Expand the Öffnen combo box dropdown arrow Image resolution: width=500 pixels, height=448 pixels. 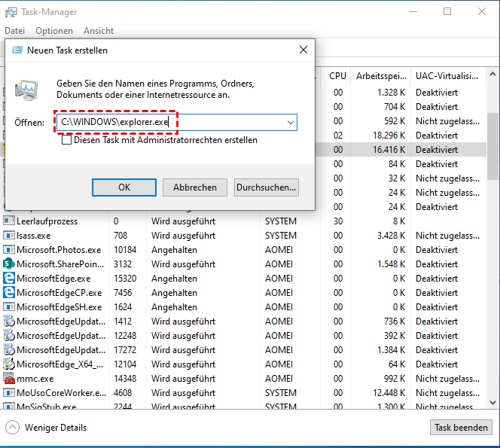[290, 122]
